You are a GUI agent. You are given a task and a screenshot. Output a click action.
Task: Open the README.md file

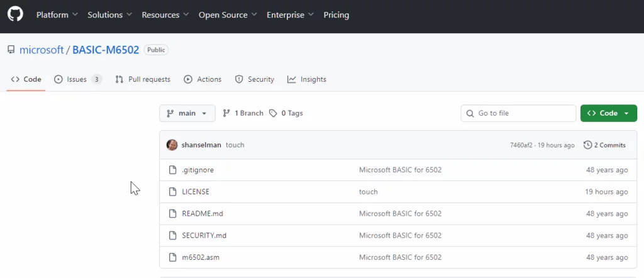tap(203, 213)
